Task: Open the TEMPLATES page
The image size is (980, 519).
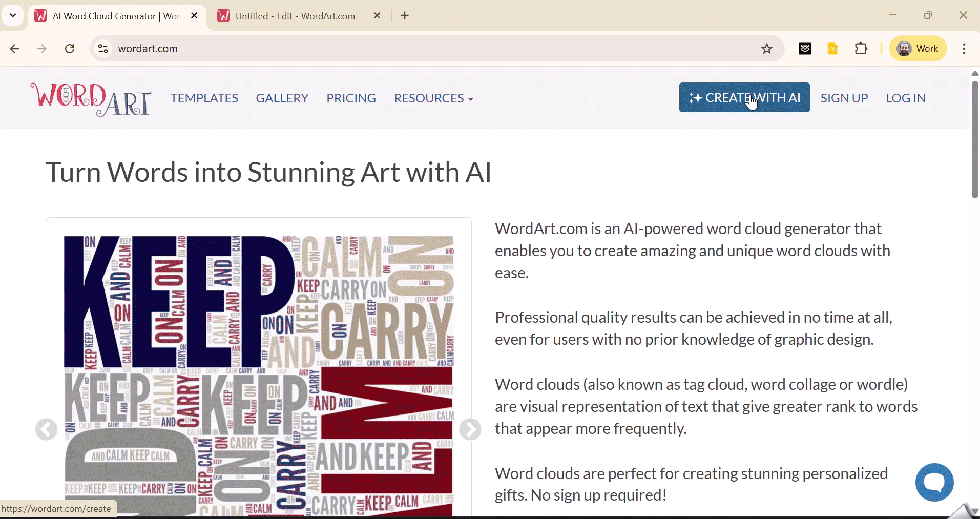Action: (204, 98)
